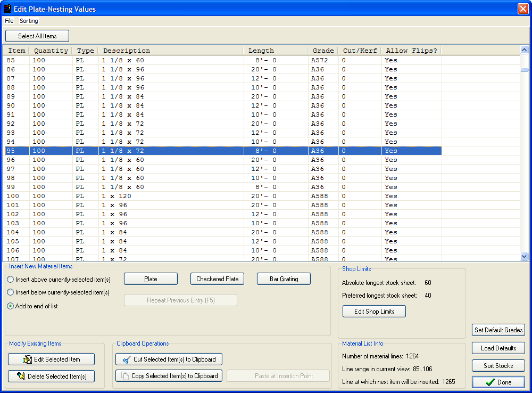Click the application icon in title bar

pos(7,9)
